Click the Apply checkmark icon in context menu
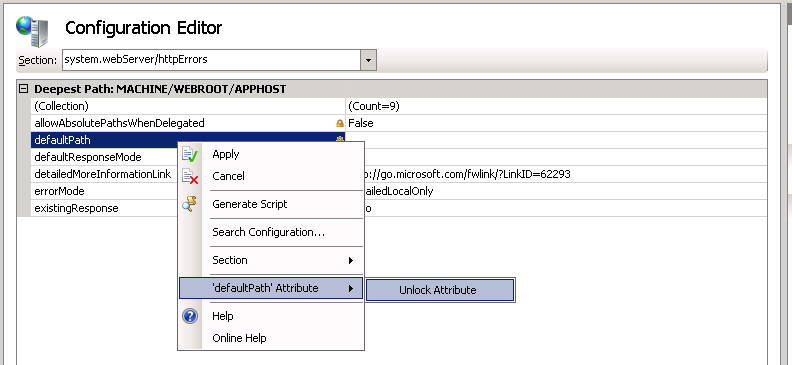This screenshot has height=365, width=792. point(190,154)
